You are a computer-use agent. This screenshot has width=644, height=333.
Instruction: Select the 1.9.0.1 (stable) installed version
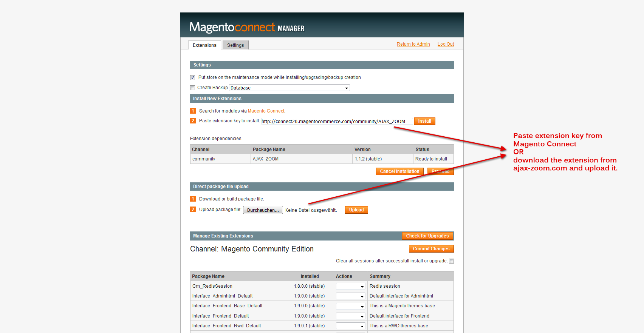click(309, 326)
